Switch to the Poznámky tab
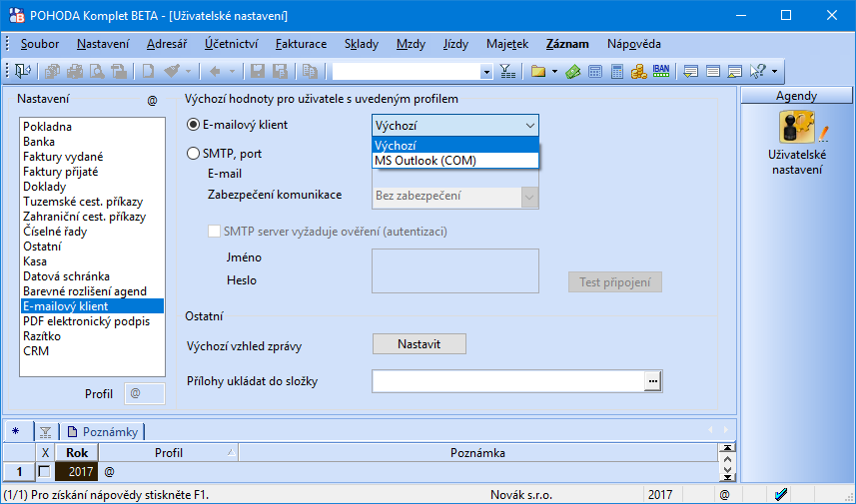The height and width of the screenshot is (504, 856). (x=103, y=432)
